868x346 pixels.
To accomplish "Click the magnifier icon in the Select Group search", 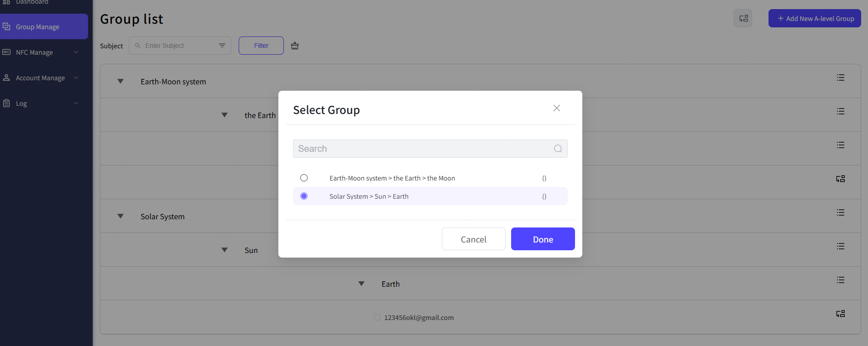I will tap(558, 149).
